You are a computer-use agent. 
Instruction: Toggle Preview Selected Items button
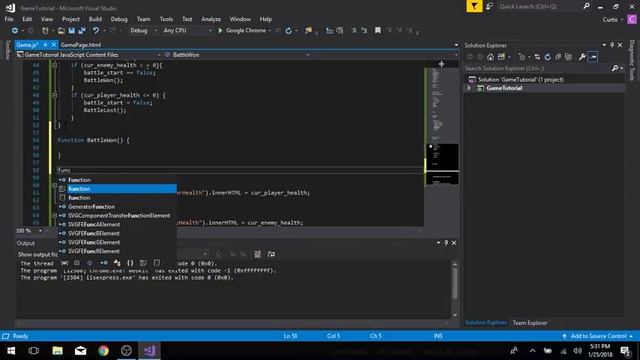coord(593,57)
